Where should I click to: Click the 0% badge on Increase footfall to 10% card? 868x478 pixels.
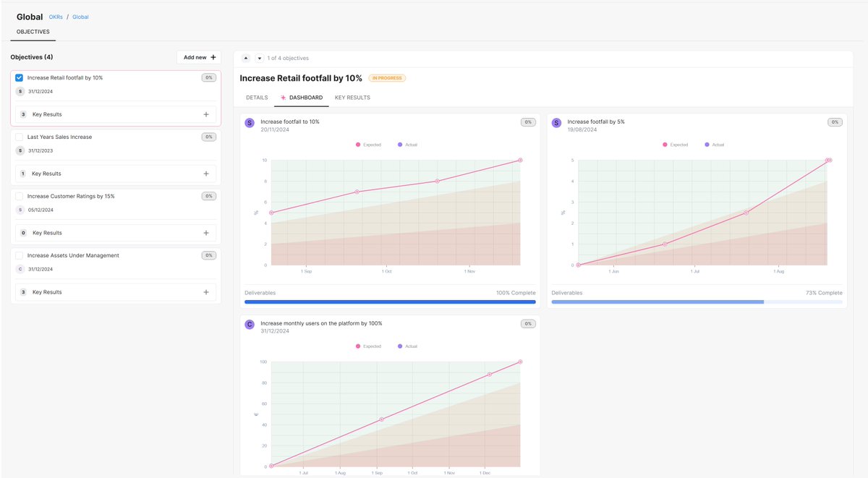[528, 122]
